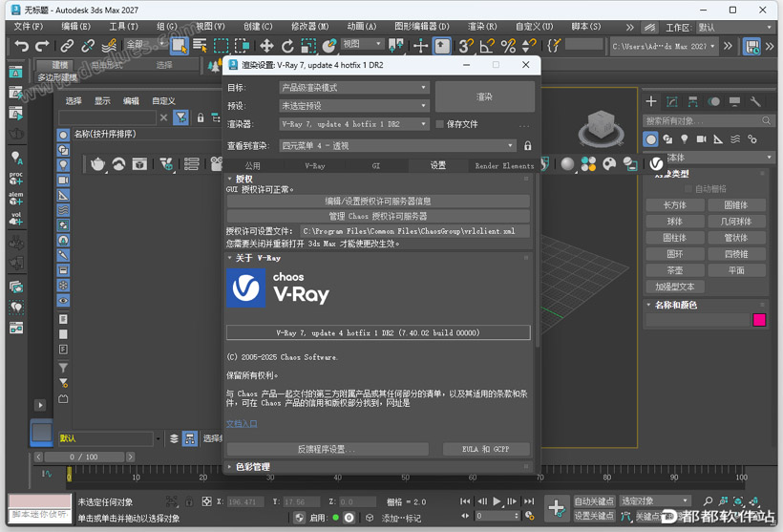Toggle the Angle Snap icon
783x532 pixels.
click(x=487, y=46)
